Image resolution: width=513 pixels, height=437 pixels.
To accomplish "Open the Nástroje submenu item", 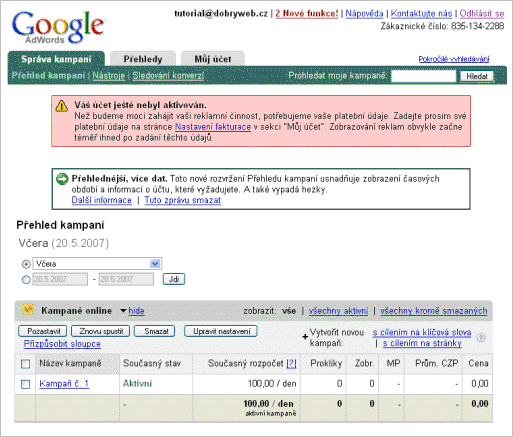I will (109, 76).
